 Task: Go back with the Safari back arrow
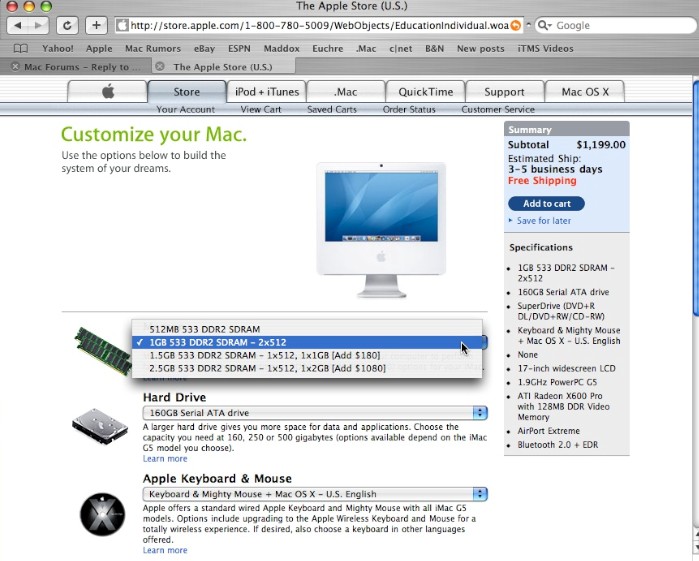(x=17, y=25)
